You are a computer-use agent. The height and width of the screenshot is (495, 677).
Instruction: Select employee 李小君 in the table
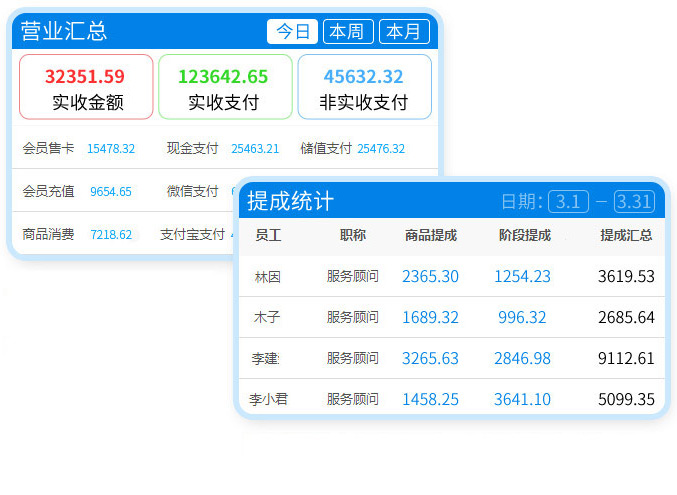tap(268, 400)
